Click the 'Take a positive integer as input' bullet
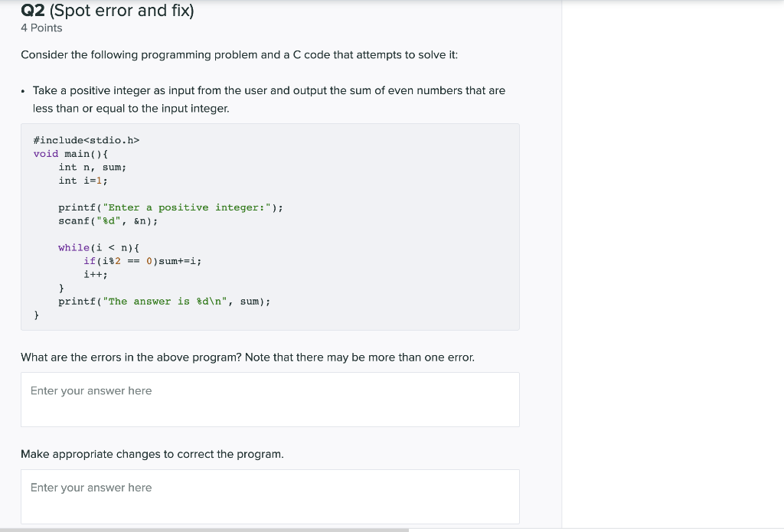Image resolution: width=784 pixels, height=532 pixels. (x=269, y=90)
